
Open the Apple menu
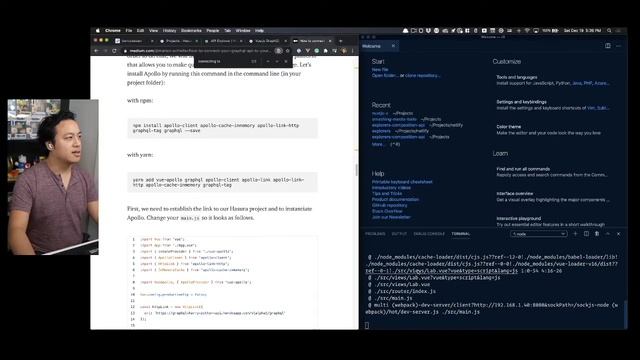click(x=98, y=31)
